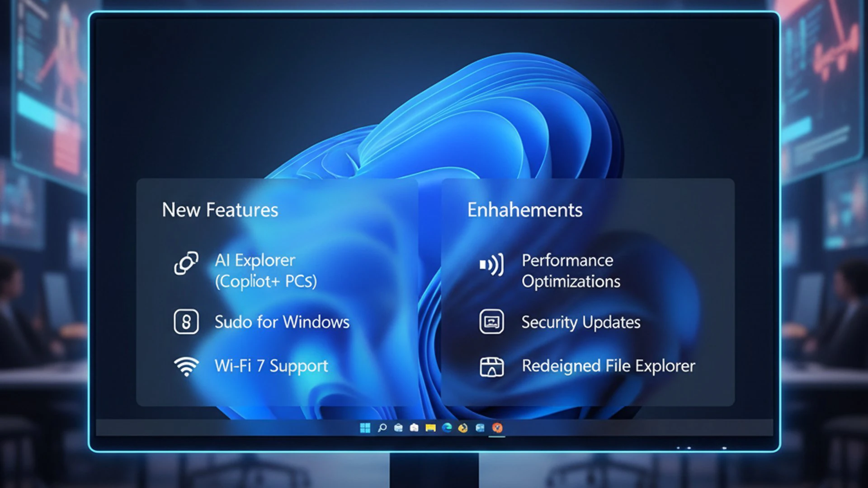This screenshot has width=868, height=488.
Task: Click the light blue app icon right of the yellow swirl
Action: pos(480,427)
